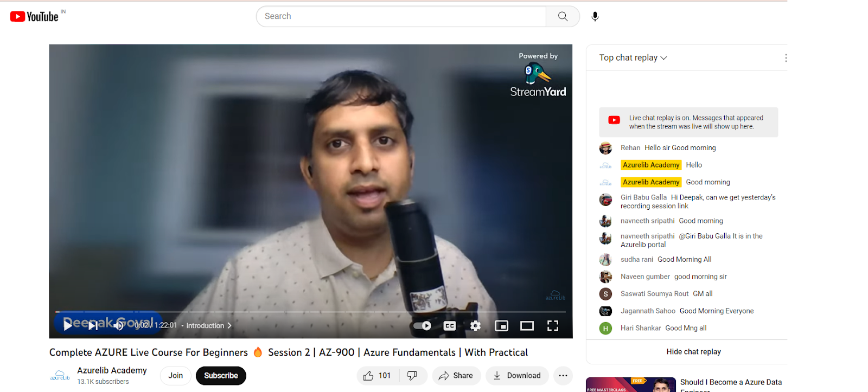Open Rehan's chat avatar
This screenshot has width=868, height=392.
click(605, 148)
